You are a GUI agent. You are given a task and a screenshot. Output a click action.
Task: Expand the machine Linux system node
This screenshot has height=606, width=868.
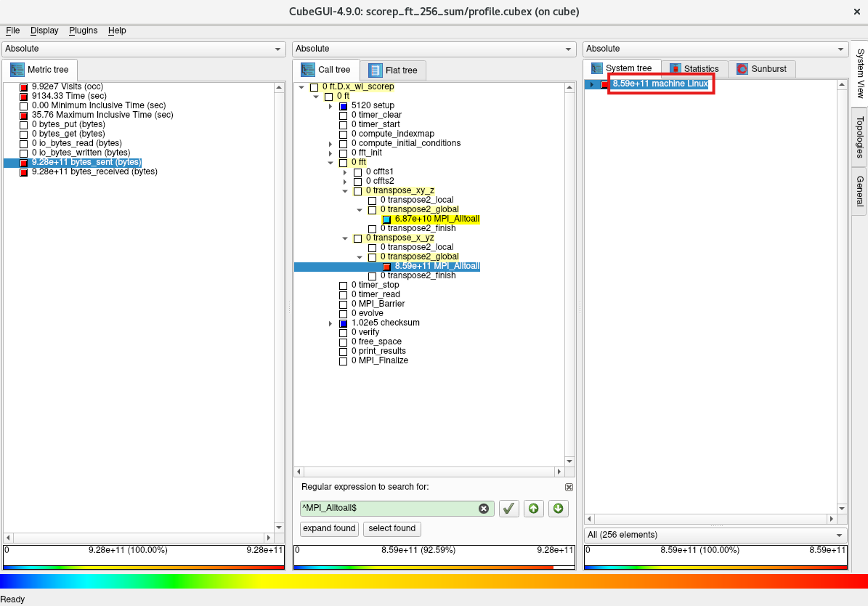tap(591, 84)
